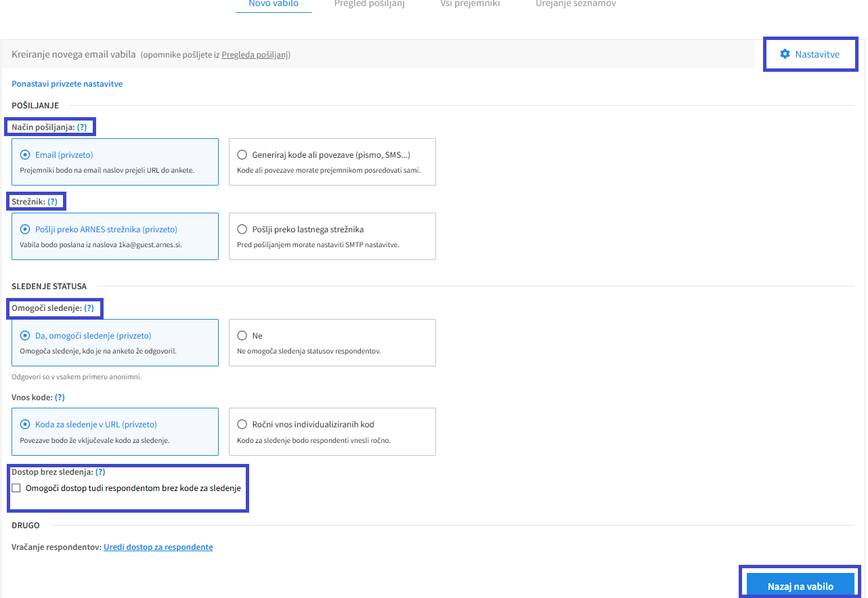Image resolution: width=868 pixels, height=598 pixels.
Task: Open help (?) for Dostop brez sledenja
Action: [x=100, y=471]
